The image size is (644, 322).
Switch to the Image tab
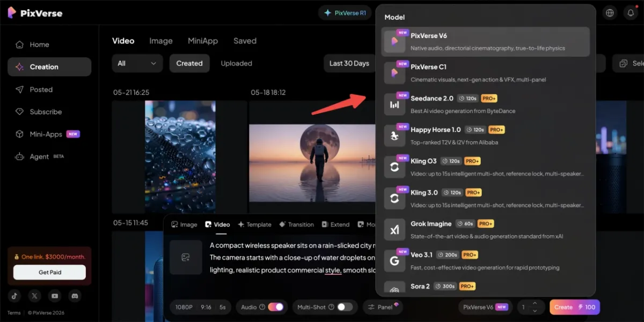pos(161,41)
